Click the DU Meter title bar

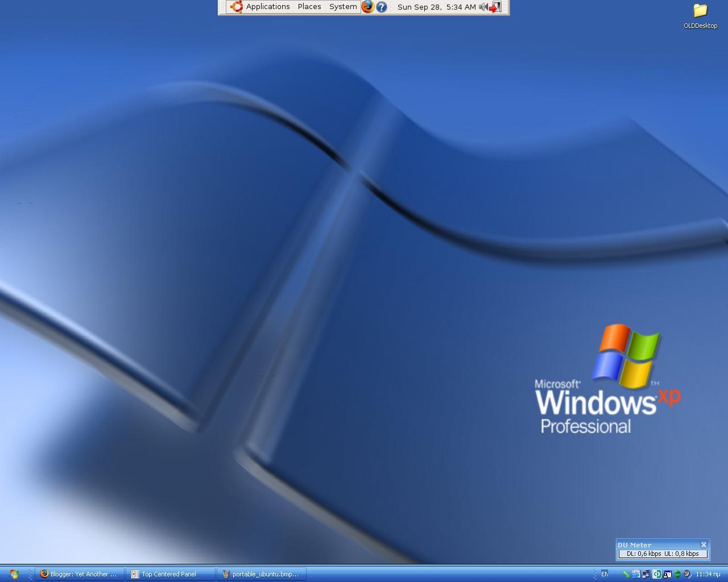[x=658, y=544]
